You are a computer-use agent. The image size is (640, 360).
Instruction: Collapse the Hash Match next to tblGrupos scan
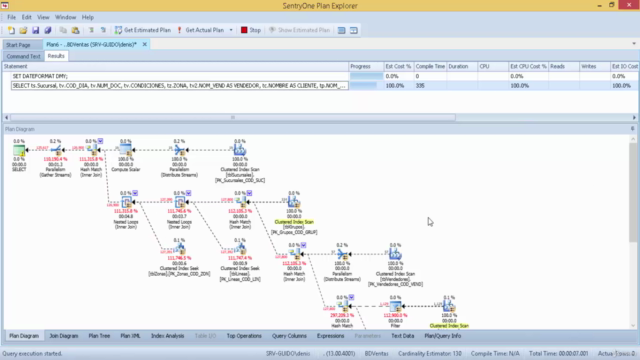point(249,193)
